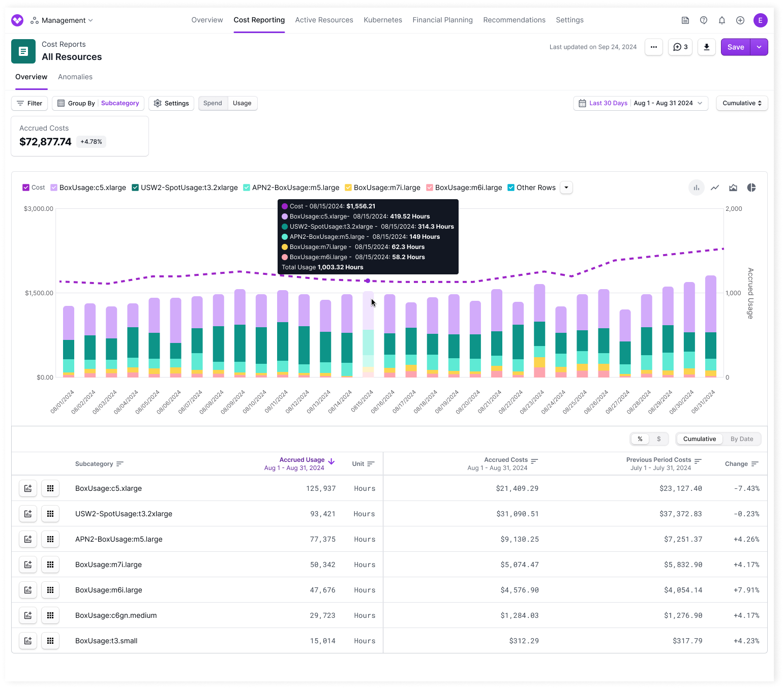Click the plus circle add icon

pyautogui.click(x=740, y=20)
